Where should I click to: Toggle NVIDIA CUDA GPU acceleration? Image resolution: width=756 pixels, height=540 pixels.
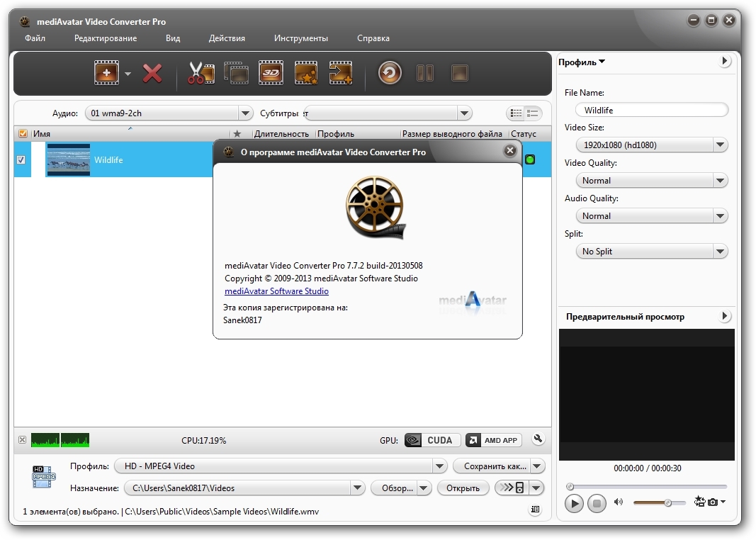(x=432, y=440)
